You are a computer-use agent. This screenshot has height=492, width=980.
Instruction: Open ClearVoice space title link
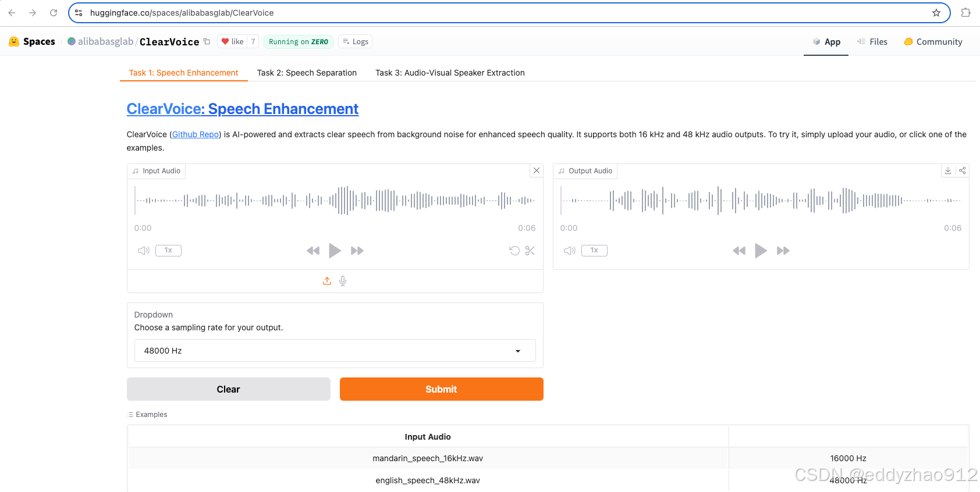coord(169,41)
